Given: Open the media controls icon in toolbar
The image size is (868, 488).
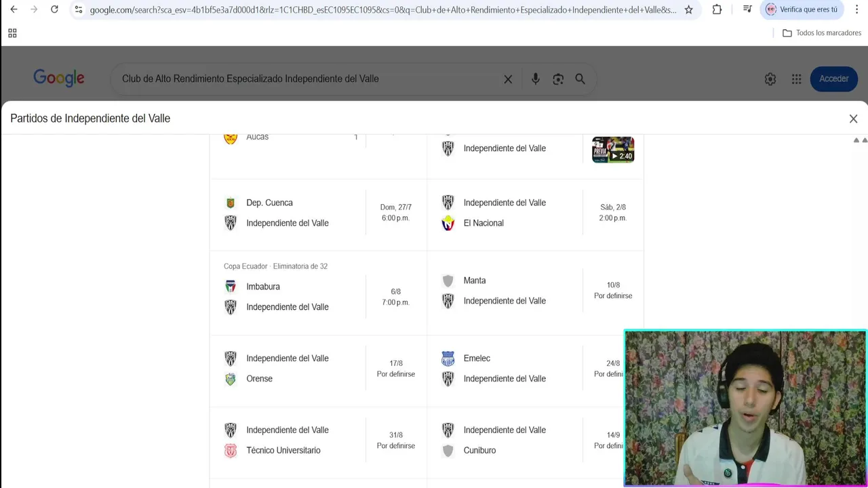Looking at the screenshot, I should pyautogui.click(x=747, y=9).
